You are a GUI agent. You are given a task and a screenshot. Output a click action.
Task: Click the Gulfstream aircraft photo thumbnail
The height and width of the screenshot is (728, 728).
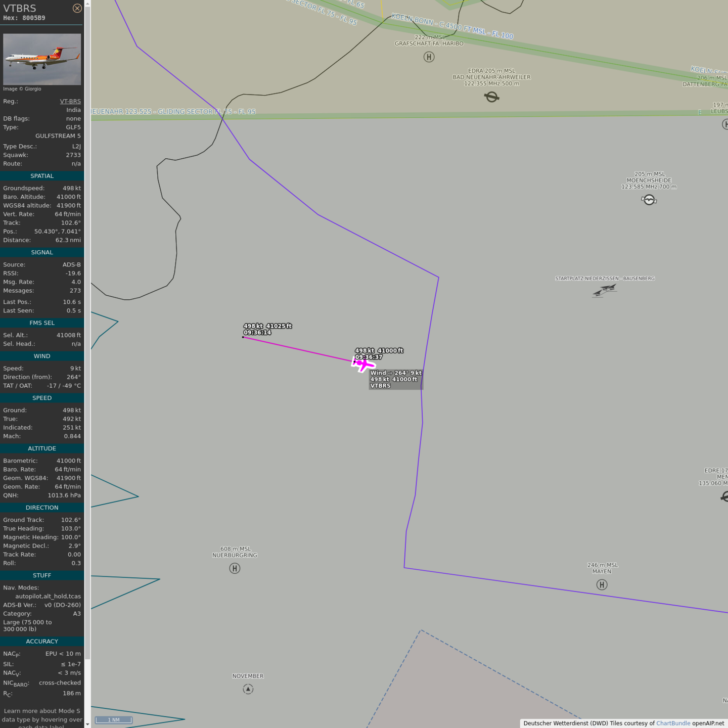click(x=42, y=59)
